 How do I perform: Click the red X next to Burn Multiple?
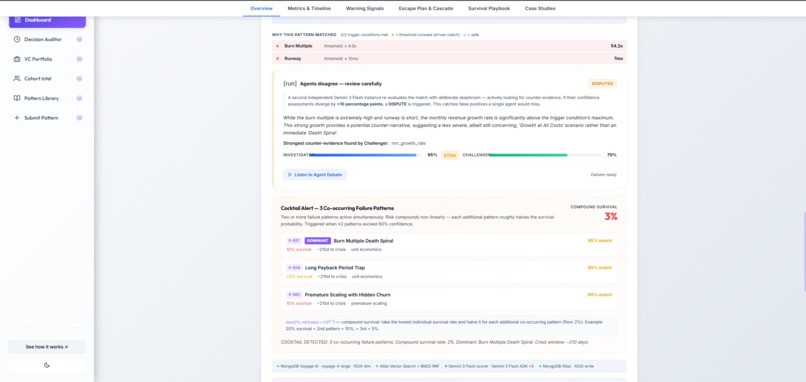pyautogui.click(x=278, y=46)
